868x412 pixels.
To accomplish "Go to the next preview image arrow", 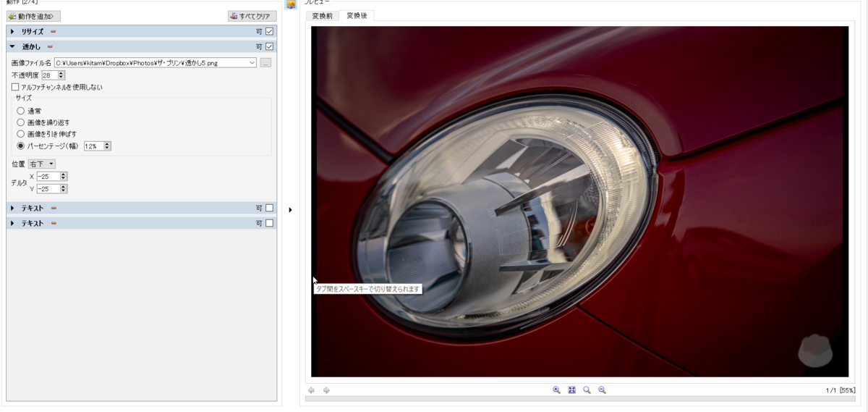I will point(326,390).
